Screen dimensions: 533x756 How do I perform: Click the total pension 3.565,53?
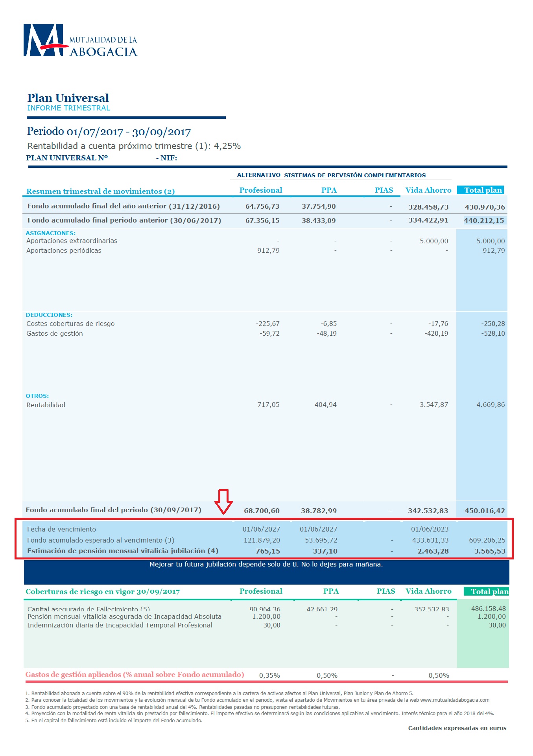point(490,551)
